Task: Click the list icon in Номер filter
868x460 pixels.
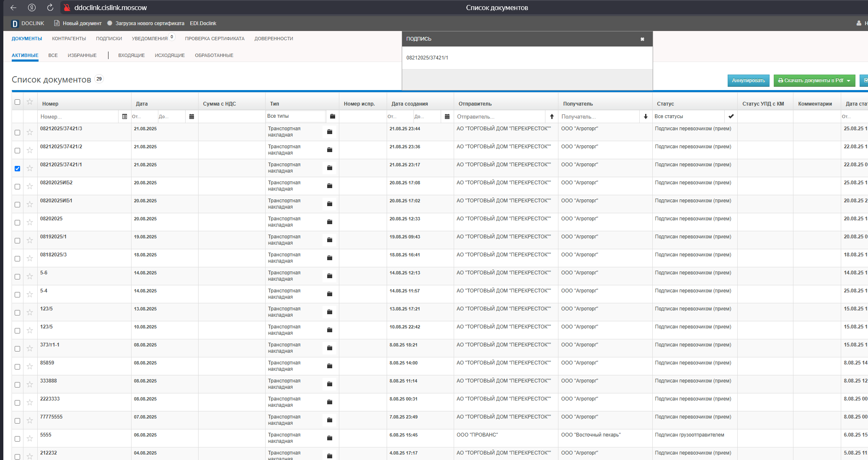Action: coord(124,116)
